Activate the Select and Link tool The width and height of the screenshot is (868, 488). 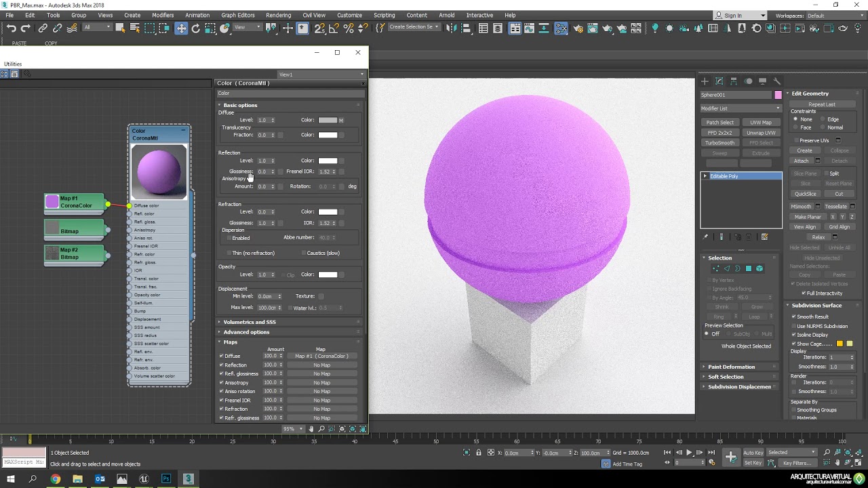[x=43, y=28]
